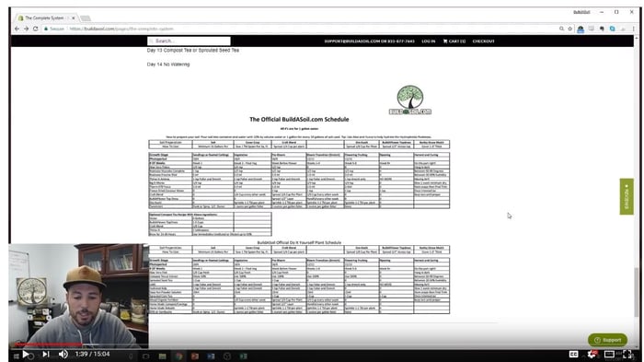Click Chrome icon in the taskbar

tap(178, 356)
